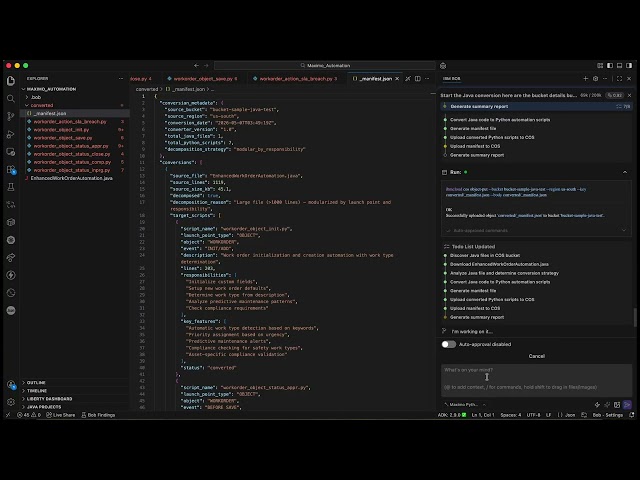Open the Remote Explorer view
The height and width of the screenshot is (480, 640).
(x=11, y=152)
